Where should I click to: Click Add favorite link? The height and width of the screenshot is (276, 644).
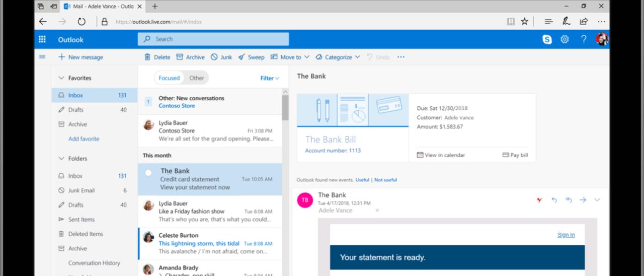click(x=84, y=139)
